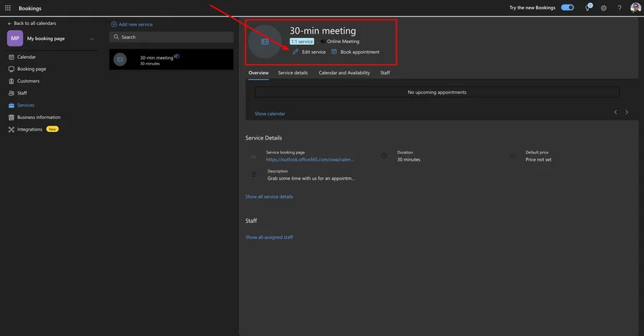The width and height of the screenshot is (644, 336).
Task: Click the Services briefcase icon
Action: pyautogui.click(x=11, y=105)
